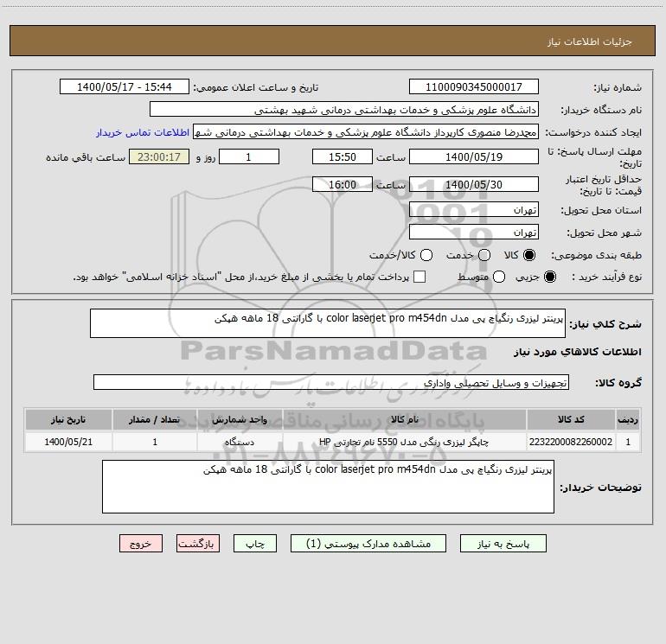Image resolution: width=666 pixels, height=644 pixels.
Task: Select the کالا radio button
Action: coord(529,255)
